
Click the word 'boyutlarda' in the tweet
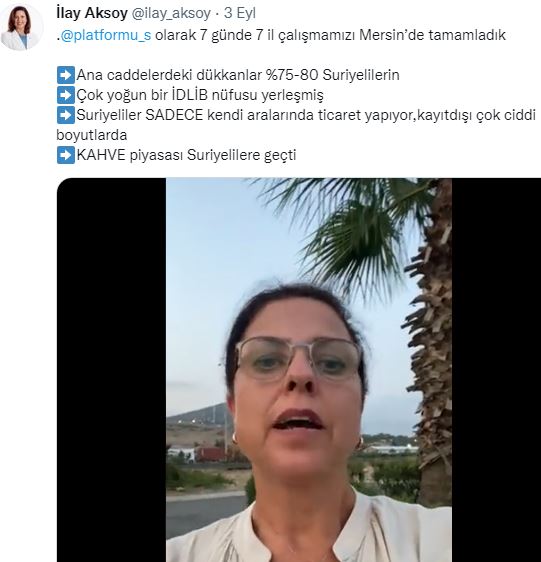click(x=92, y=135)
